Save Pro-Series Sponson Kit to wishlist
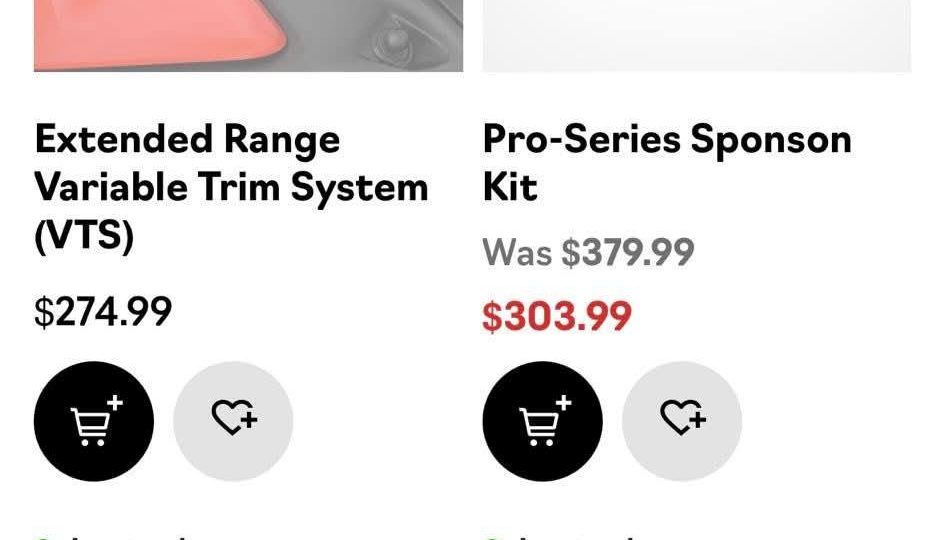 (x=682, y=421)
